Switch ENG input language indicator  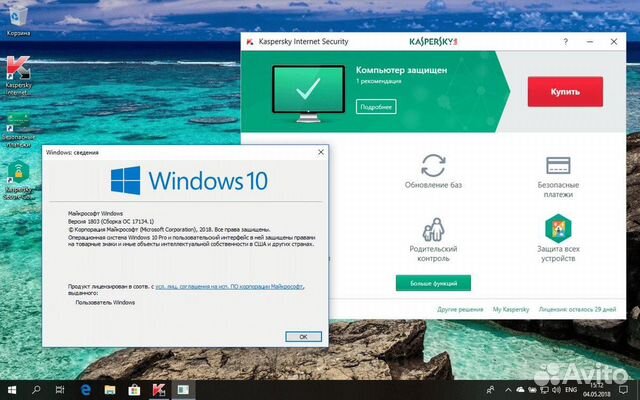pyautogui.click(x=571, y=390)
